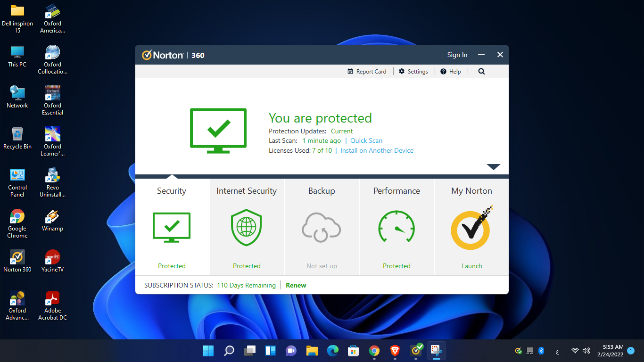Open Norton Settings
The image size is (644, 362).
(413, 72)
